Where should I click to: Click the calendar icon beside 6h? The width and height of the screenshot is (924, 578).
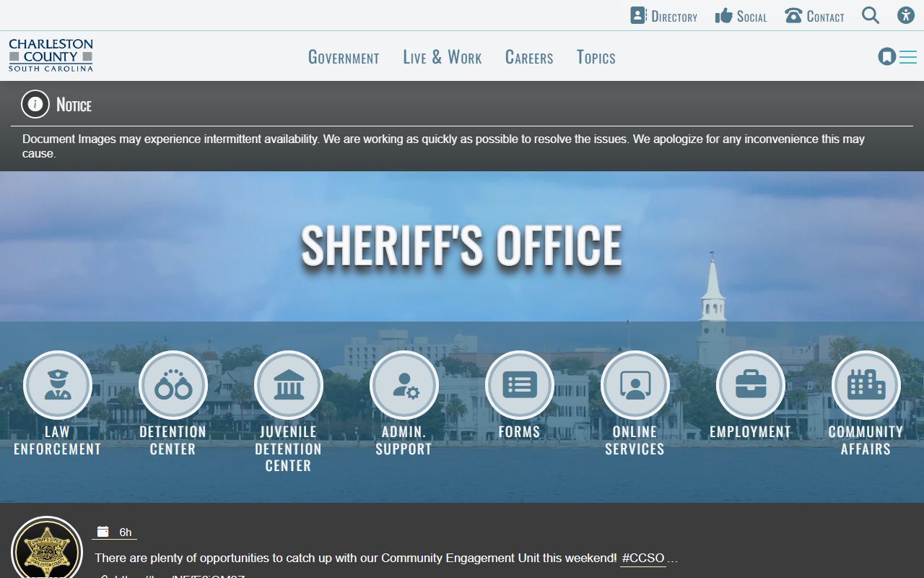[x=103, y=532]
